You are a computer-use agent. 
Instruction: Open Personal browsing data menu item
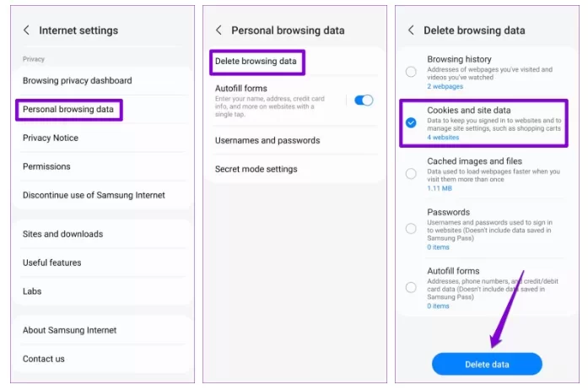(x=68, y=110)
